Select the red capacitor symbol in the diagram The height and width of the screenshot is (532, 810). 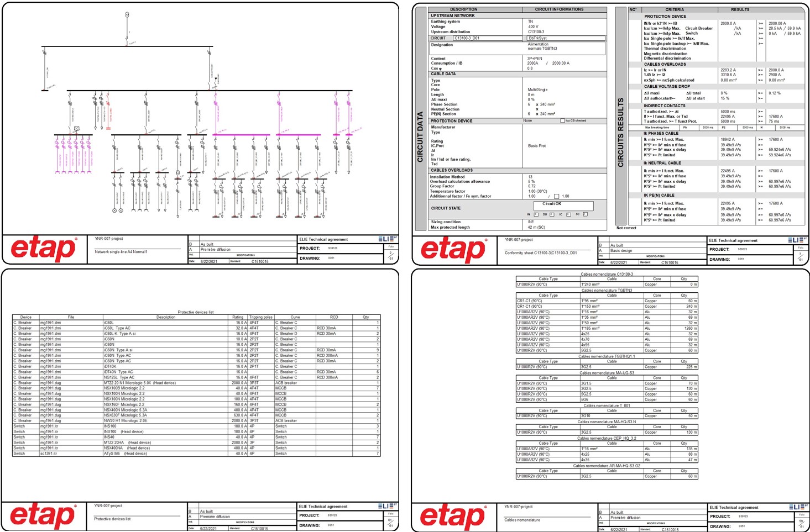click(x=108, y=128)
